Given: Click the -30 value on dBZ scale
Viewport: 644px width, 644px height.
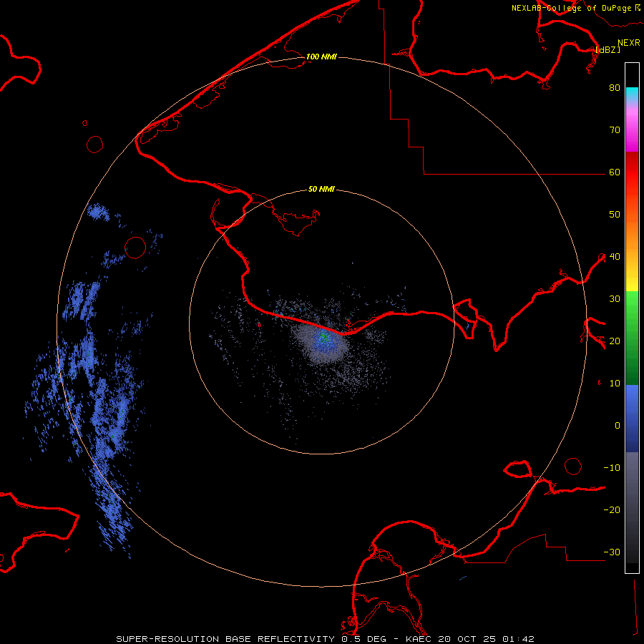Looking at the screenshot, I should 612,552.
